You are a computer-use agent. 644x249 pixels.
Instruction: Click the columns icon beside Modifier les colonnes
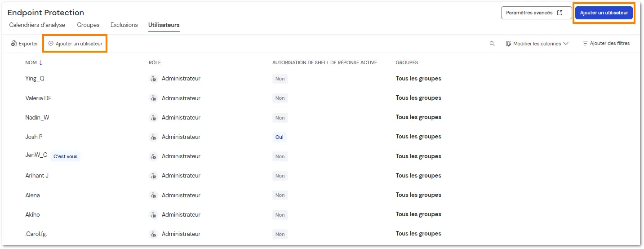tap(508, 44)
